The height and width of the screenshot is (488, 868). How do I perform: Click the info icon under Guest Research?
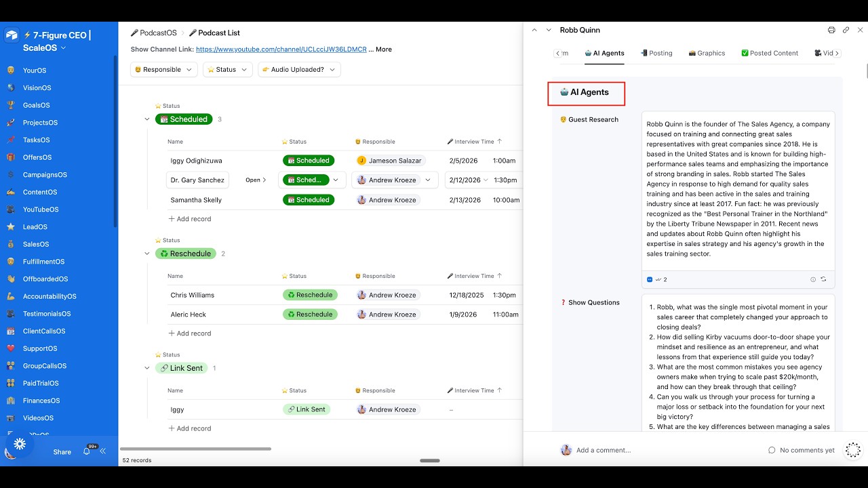(x=813, y=279)
